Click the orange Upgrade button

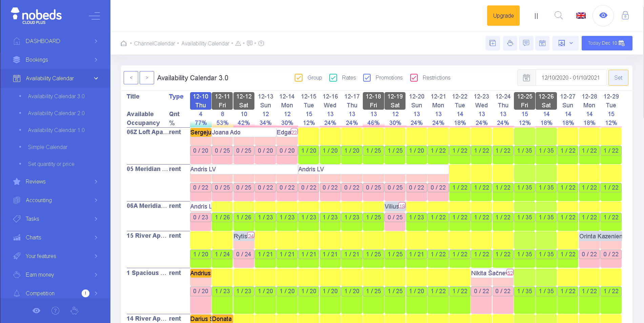(503, 16)
